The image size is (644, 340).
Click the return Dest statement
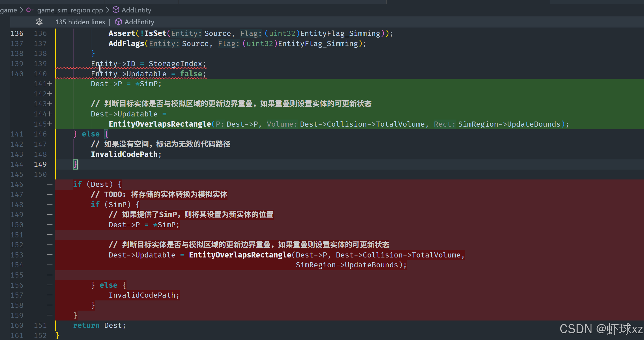pos(99,325)
